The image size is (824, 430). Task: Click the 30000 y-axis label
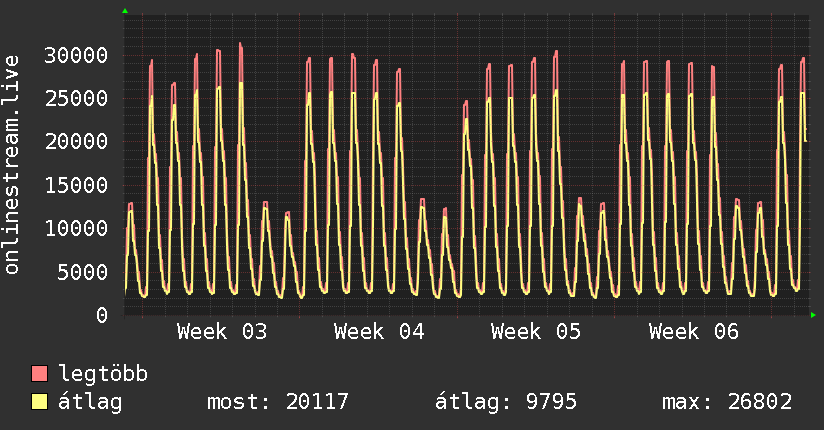click(76, 55)
